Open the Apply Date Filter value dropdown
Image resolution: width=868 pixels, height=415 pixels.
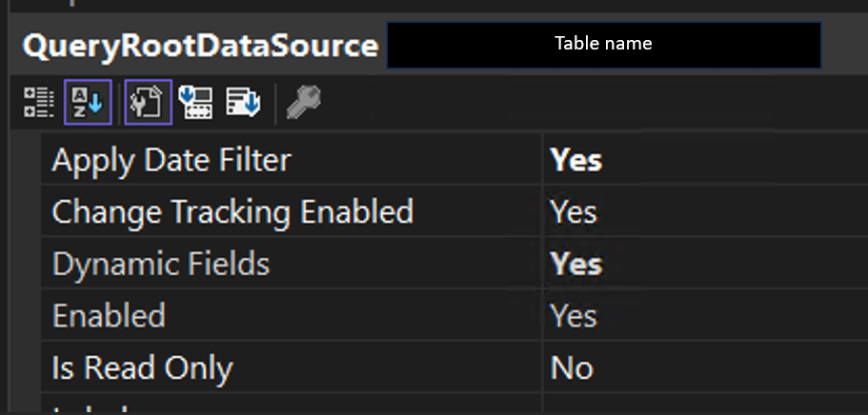click(705, 160)
